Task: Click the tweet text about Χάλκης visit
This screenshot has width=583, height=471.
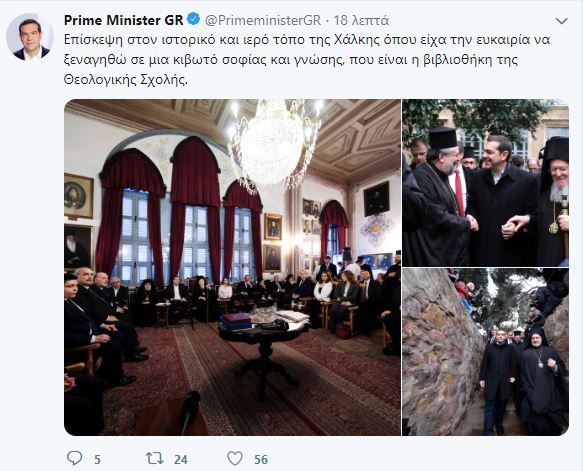Action: [307, 59]
